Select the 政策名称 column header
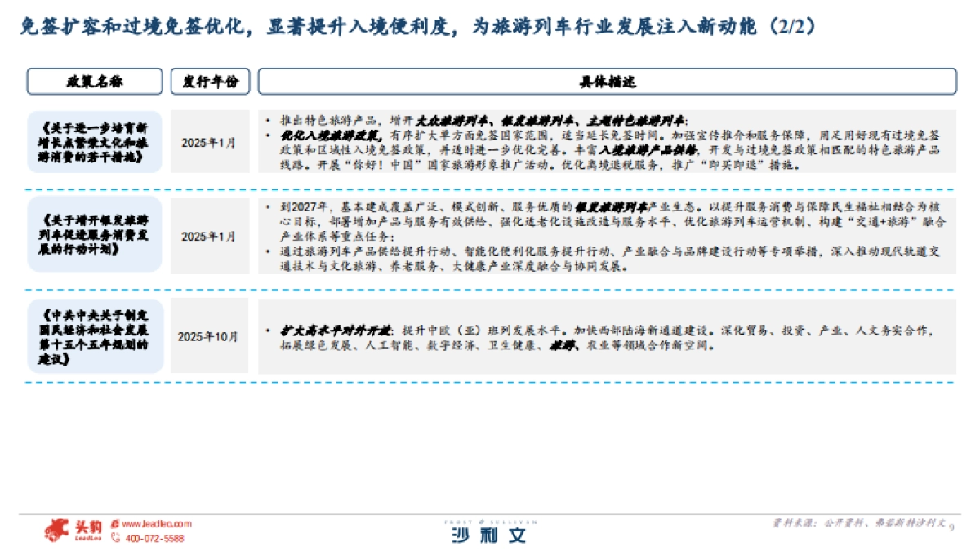This screenshot has width=980, height=551. [96, 82]
